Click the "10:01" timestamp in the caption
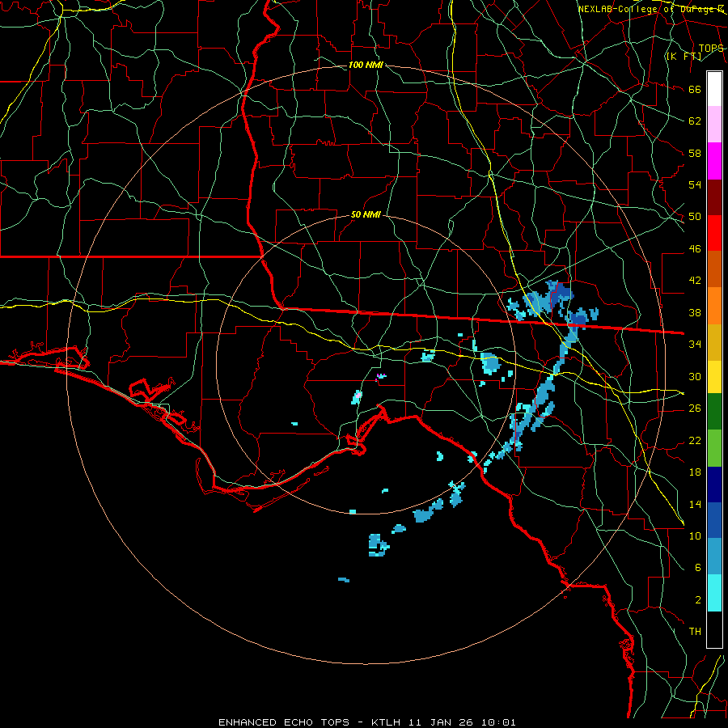Screen dimensions: 728x728 497,722
